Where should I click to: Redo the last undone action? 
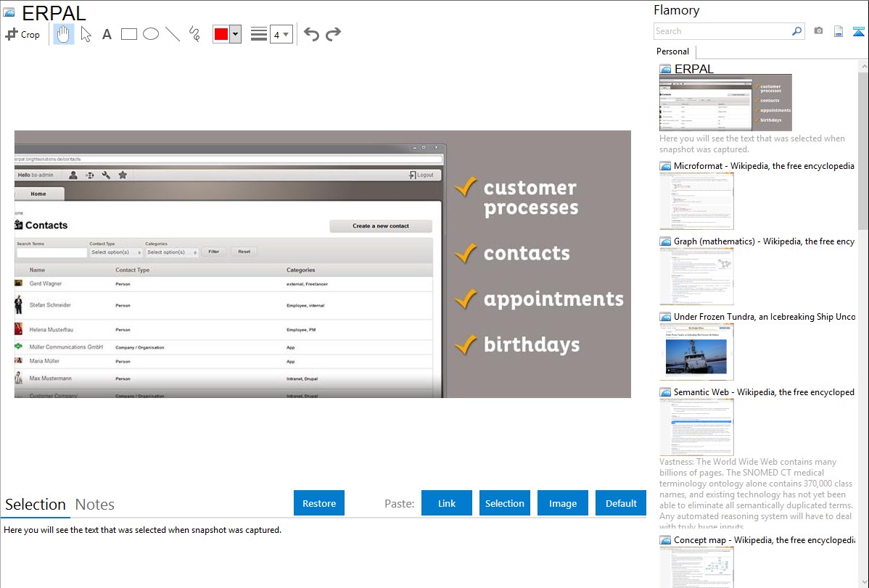[x=333, y=34]
